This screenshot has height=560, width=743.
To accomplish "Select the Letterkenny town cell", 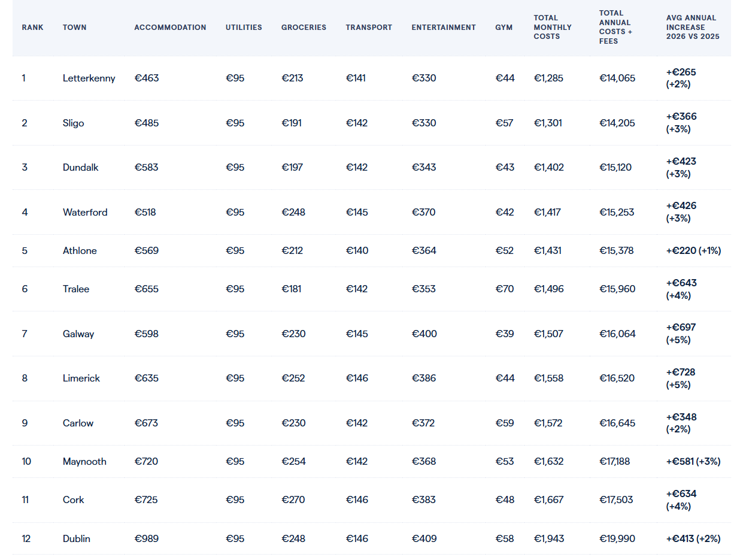I will tap(89, 78).
